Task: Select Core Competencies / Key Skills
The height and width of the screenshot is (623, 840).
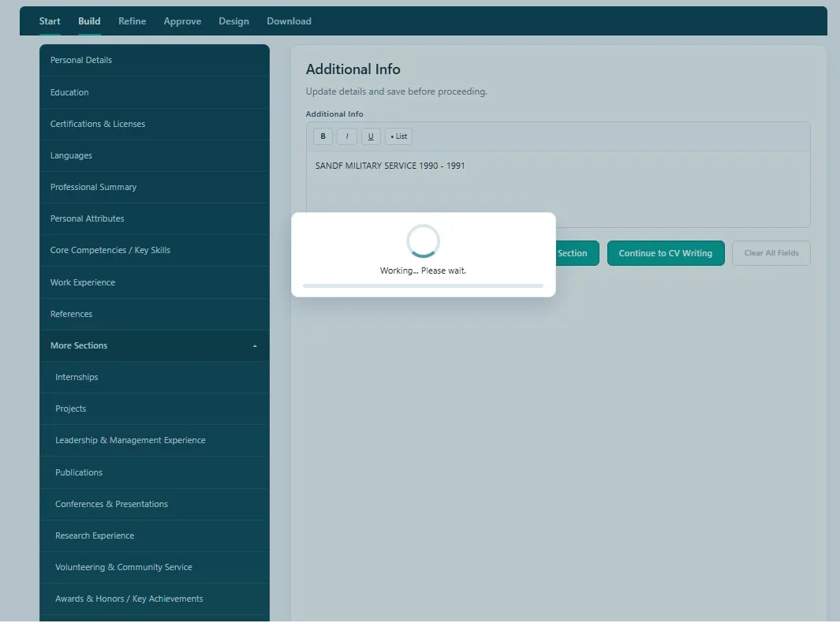Action: [155, 250]
